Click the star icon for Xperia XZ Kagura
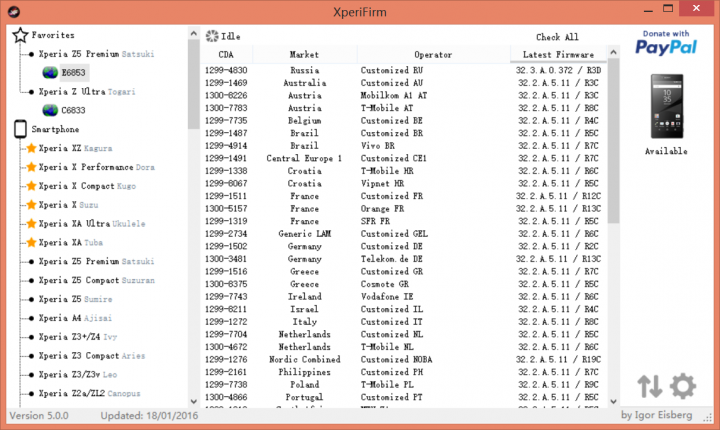This screenshot has height=430, width=720. tap(31, 148)
